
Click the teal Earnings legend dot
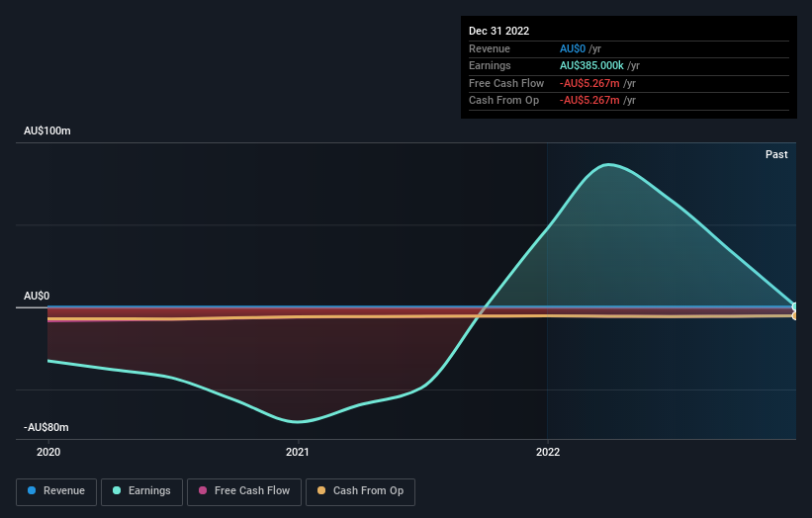[x=117, y=490]
